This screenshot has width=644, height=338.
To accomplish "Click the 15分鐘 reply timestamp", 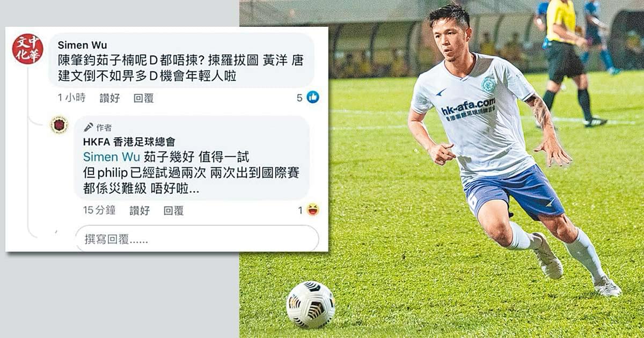I will (x=99, y=210).
